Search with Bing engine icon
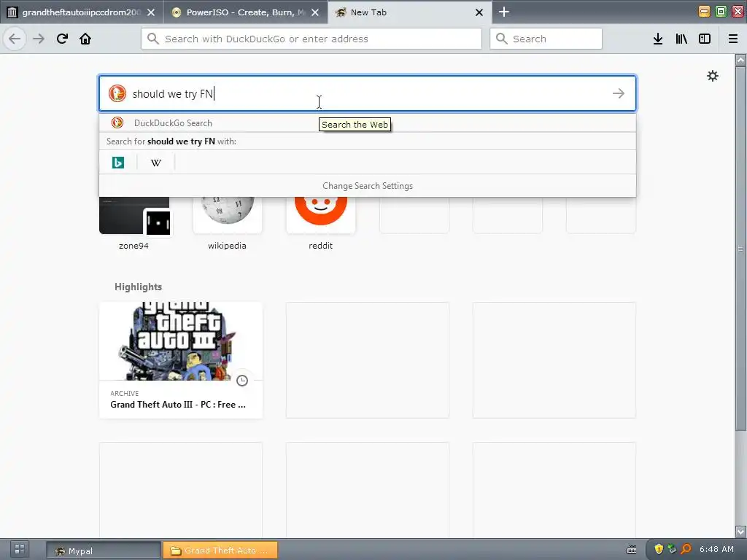The image size is (747, 560). (x=118, y=163)
